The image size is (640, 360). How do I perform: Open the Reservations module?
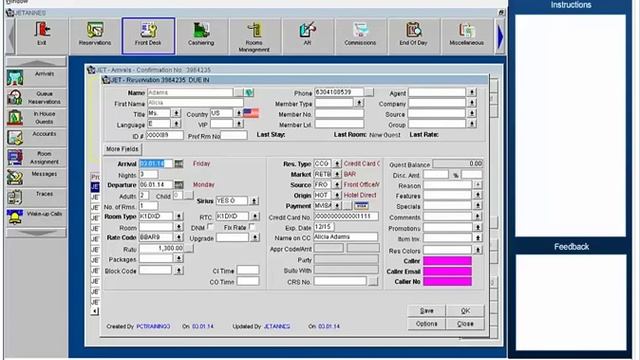pos(95,36)
